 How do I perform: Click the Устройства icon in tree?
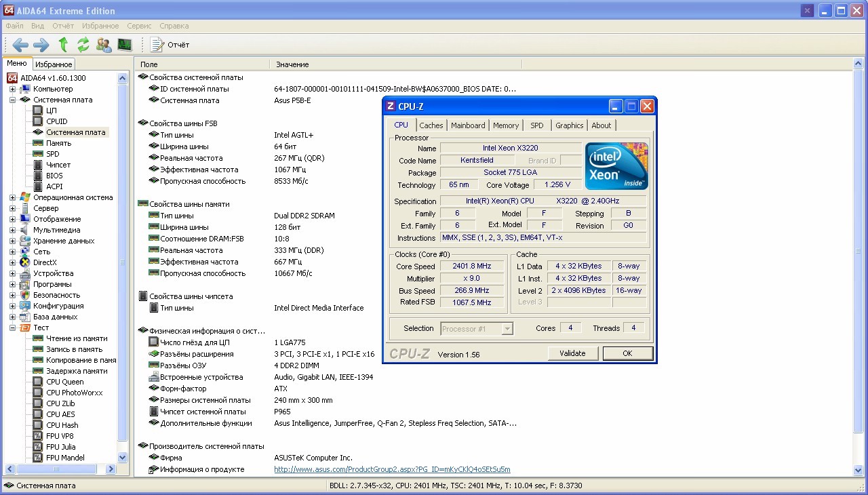pos(25,273)
